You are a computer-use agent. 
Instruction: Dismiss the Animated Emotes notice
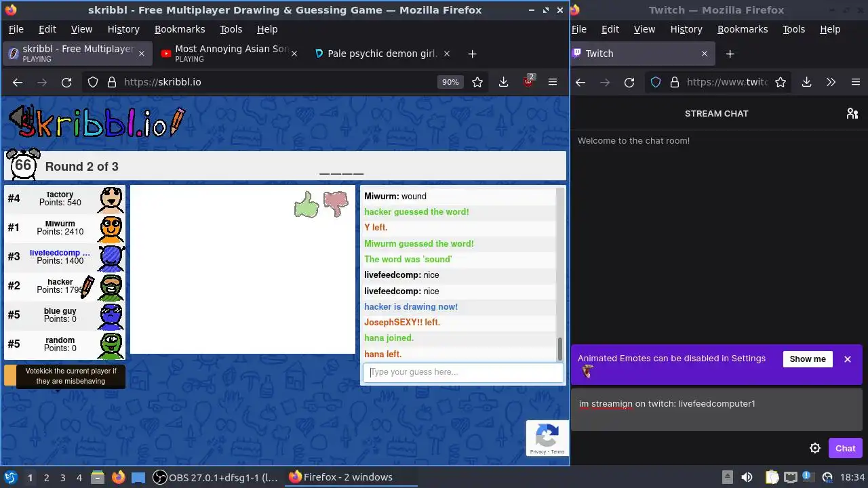tap(847, 359)
